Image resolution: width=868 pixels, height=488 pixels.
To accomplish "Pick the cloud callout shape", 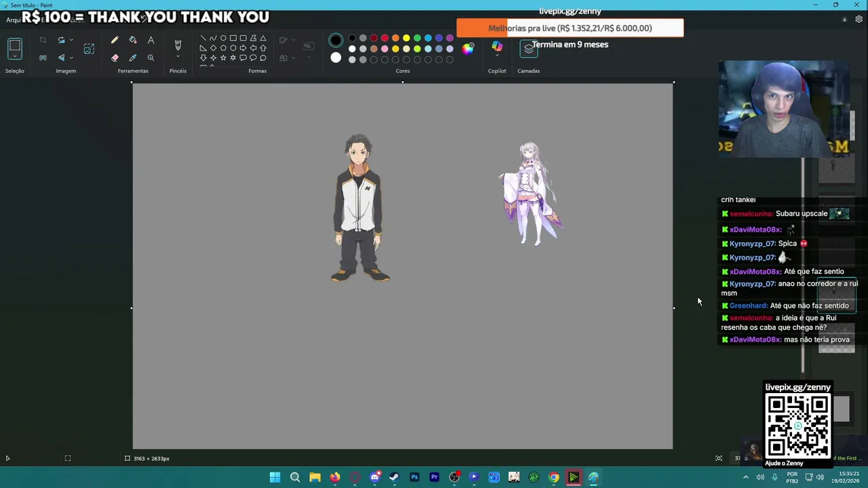I will (263, 58).
